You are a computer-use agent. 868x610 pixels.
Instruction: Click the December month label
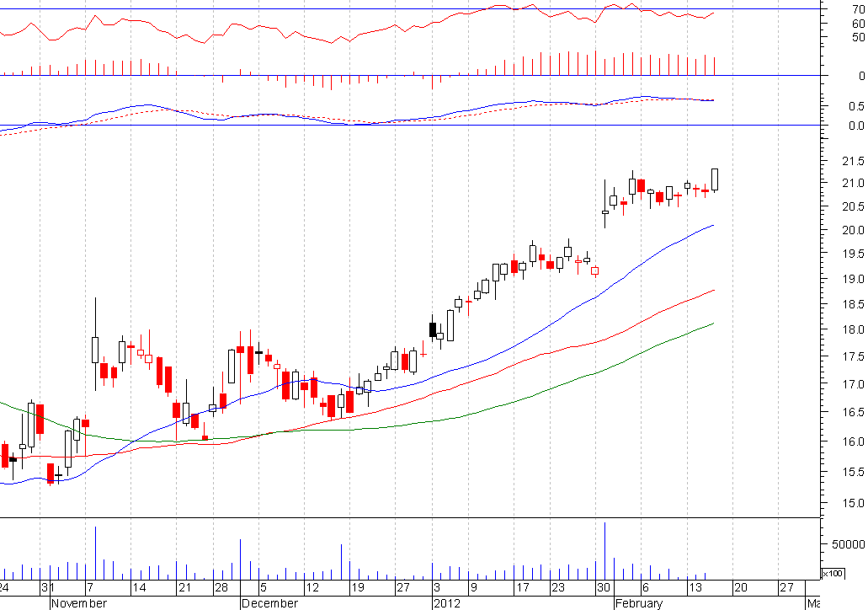(x=270, y=603)
